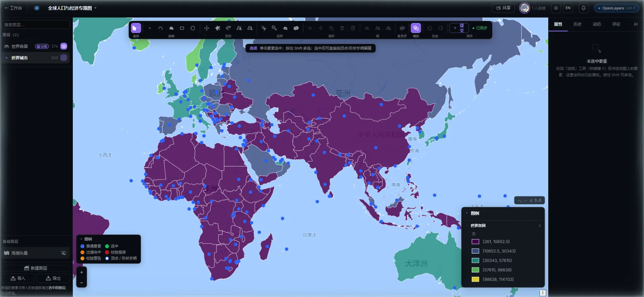This screenshot has height=297, width=644.
Task: Open the project title dropdown arrow
Action: click(x=95, y=8)
